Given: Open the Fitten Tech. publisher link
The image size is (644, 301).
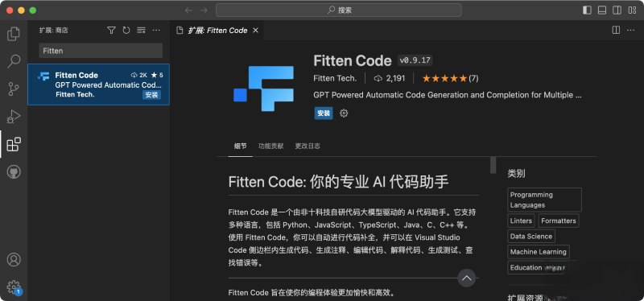Looking at the screenshot, I should [x=335, y=78].
